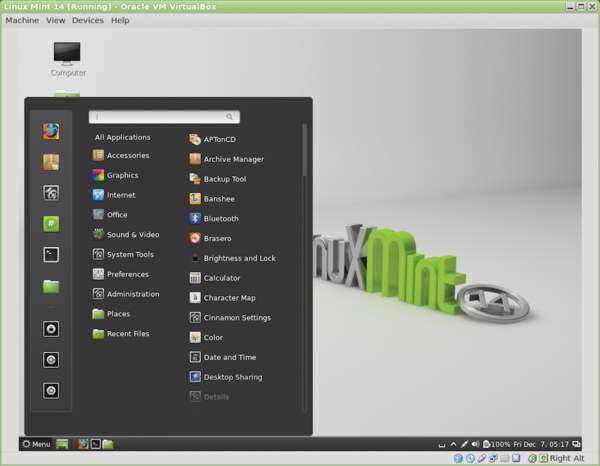Open the XChat hash icon in favorites
Viewport: 600px width, 466px height.
[51, 224]
